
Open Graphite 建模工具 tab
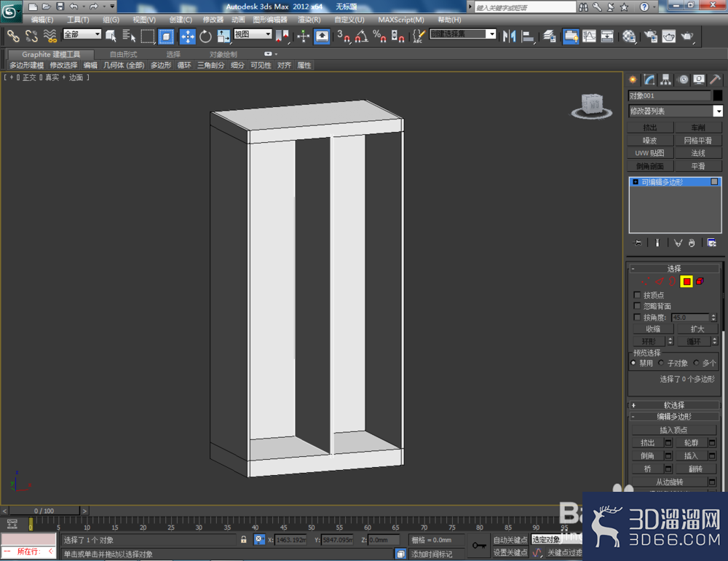click(51, 55)
